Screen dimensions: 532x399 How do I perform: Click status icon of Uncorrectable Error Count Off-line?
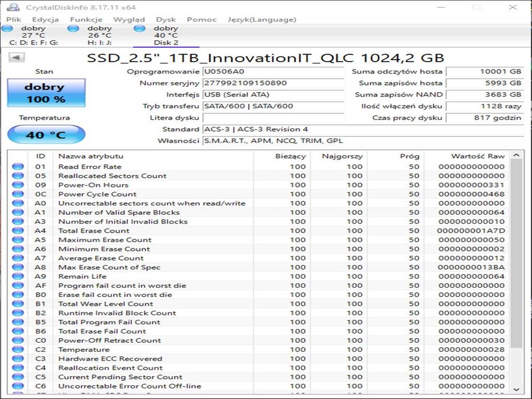point(18,386)
